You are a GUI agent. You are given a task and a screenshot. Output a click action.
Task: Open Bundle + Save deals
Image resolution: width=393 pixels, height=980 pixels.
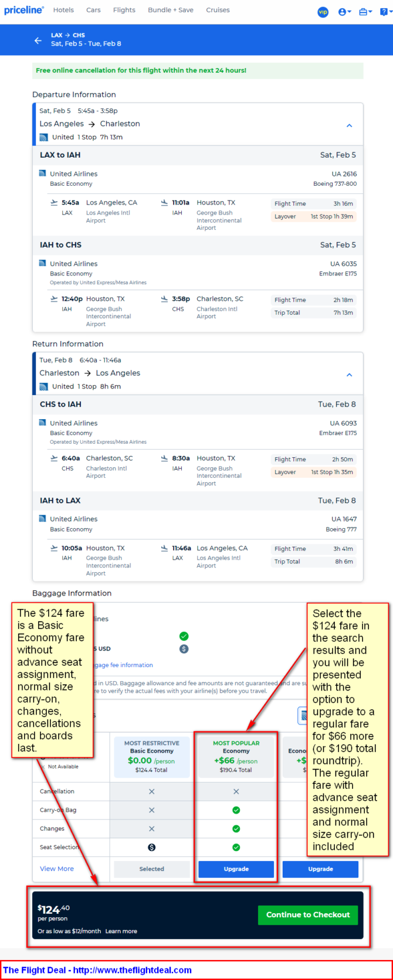171,10
